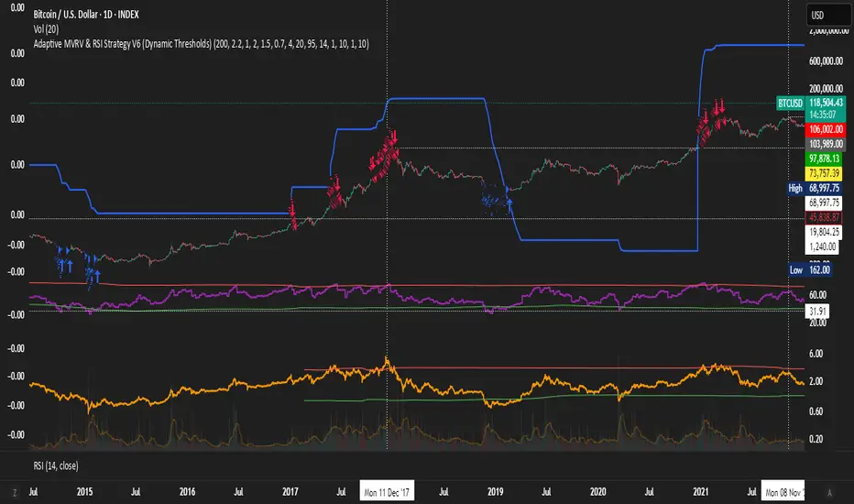Click the 2.00 MVRV axis label
Image resolution: width=854 pixels, height=504 pixels.
point(816,381)
